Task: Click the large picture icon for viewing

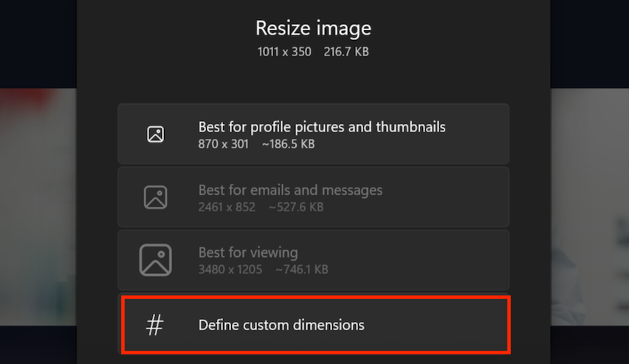Action: point(155,260)
